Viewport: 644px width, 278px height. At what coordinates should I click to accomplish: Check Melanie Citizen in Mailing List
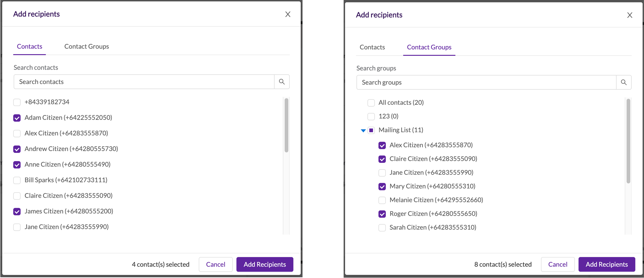382,200
